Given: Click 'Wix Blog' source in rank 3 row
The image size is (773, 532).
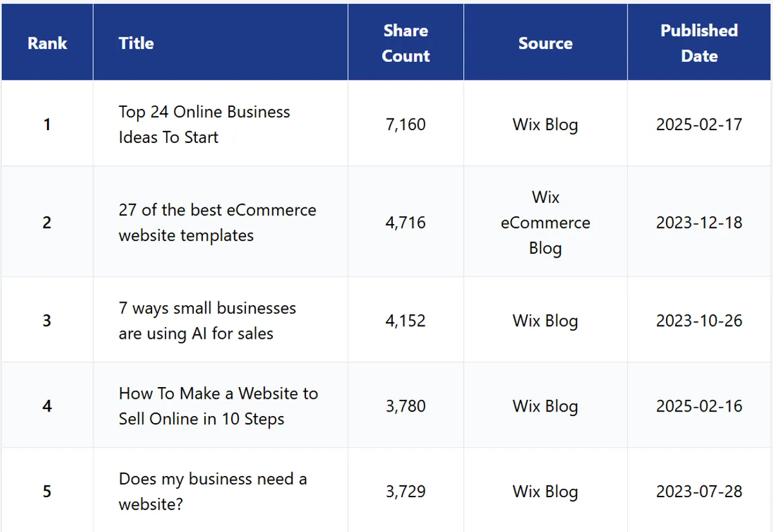Looking at the screenshot, I should click(x=545, y=321).
